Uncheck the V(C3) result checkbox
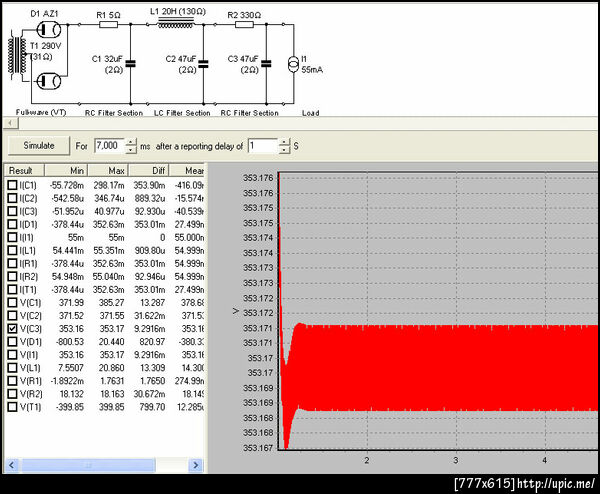The width and height of the screenshot is (600, 494). (13, 329)
